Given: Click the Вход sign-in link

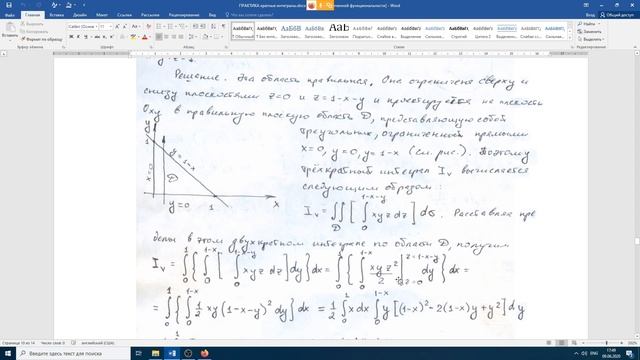Looking at the screenshot, I should point(590,15).
